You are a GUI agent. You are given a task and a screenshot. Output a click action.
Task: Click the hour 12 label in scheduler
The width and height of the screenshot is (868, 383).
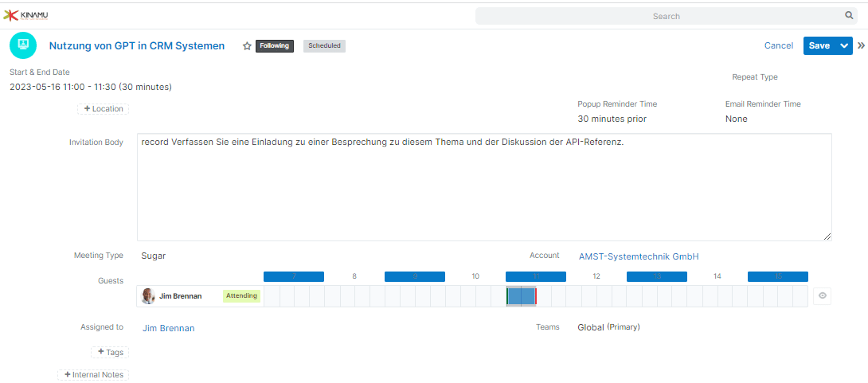point(596,276)
